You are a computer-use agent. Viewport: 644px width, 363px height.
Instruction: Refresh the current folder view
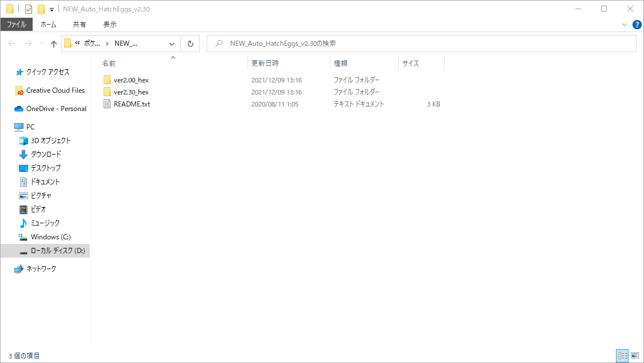[191, 44]
